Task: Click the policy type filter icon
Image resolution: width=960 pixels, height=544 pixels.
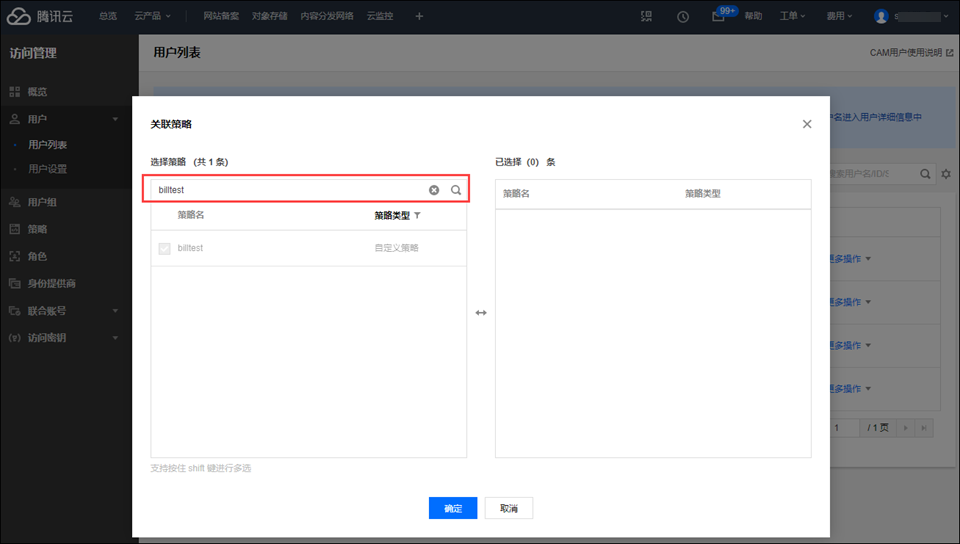Action: click(x=418, y=216)
